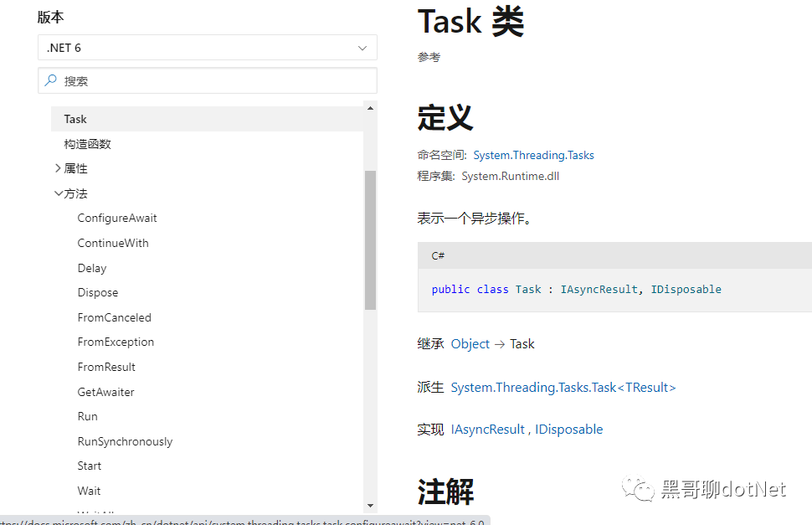Open the ContinueWith method page
The image size is (812, 525).
113,243
